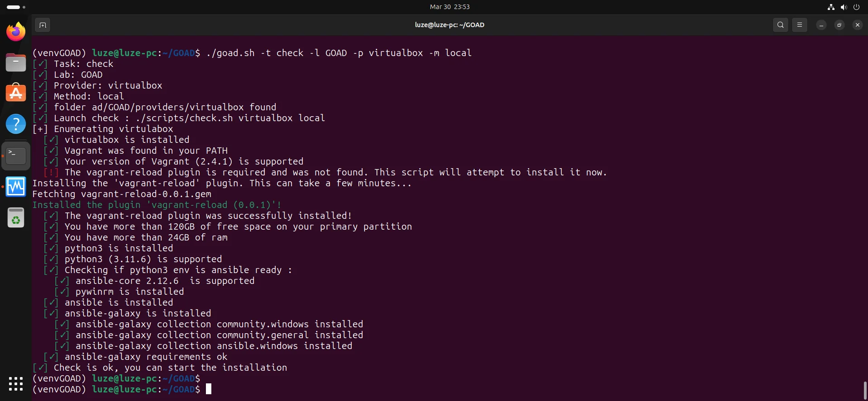
Task: Launch Firefox from the dock
Action: (x=16, y=32)
